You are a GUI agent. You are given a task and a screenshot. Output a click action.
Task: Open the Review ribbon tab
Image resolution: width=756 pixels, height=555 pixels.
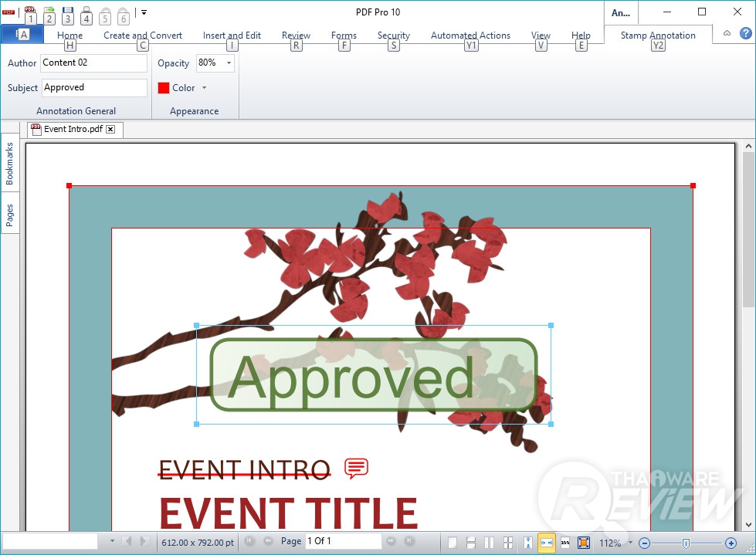(296, 36)
